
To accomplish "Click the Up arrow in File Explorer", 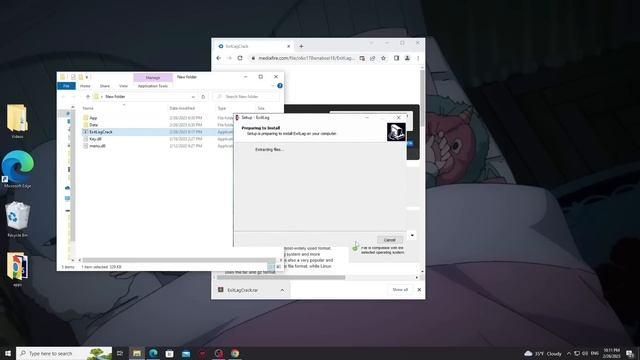I will tap(87, 97).
